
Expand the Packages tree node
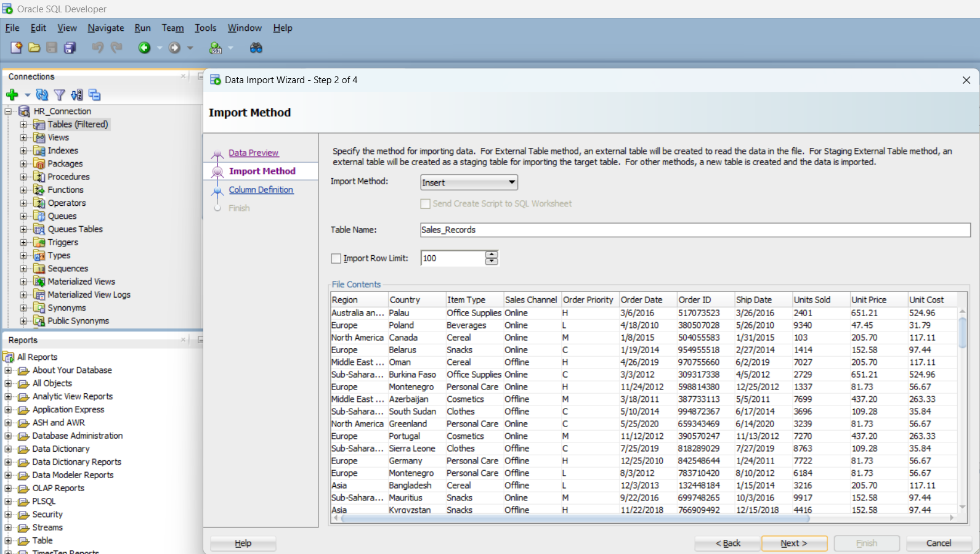23,163
